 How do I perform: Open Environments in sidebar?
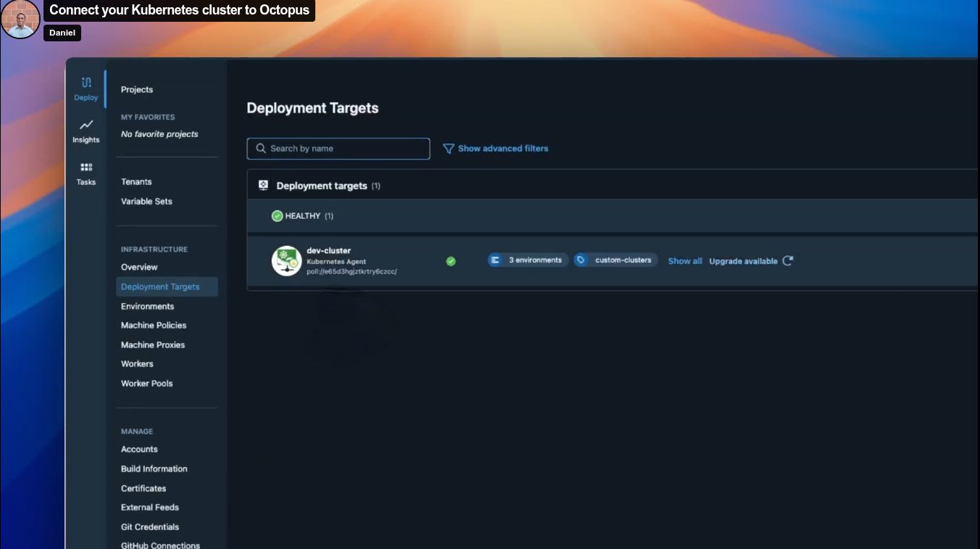click(x=147, y=307)
